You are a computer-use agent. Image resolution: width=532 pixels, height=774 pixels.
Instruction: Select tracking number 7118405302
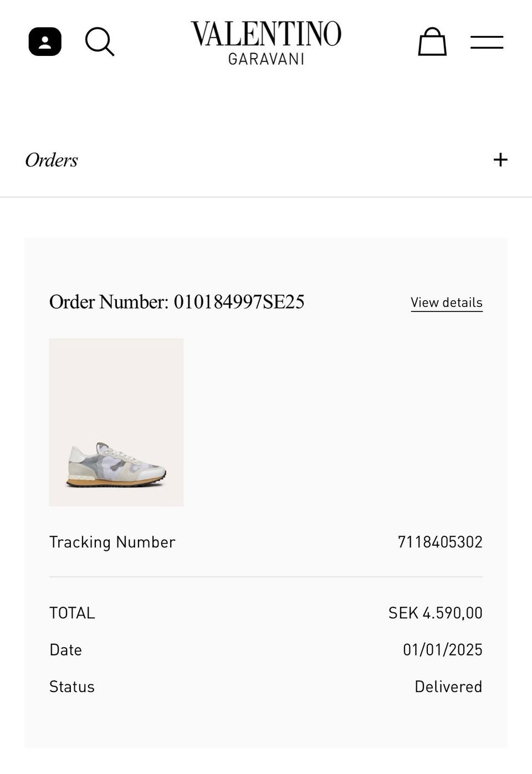click(440, 542)
